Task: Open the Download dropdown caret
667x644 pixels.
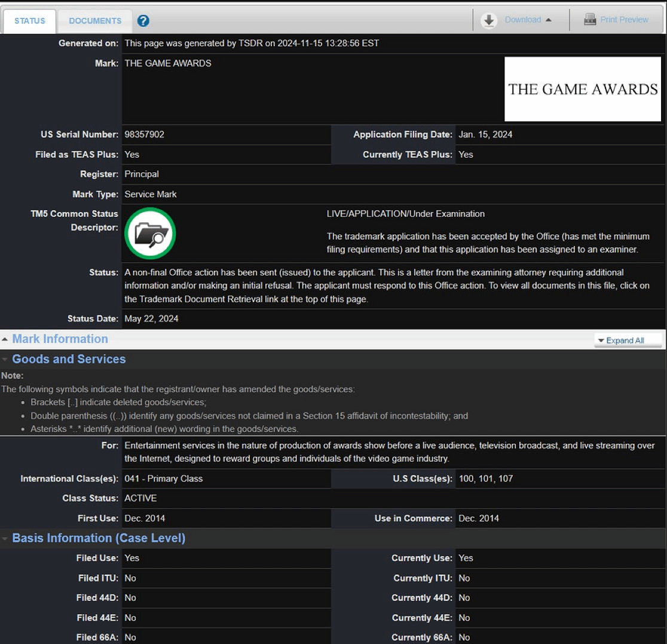Action: pyautogui.click(x=549, y=20)
